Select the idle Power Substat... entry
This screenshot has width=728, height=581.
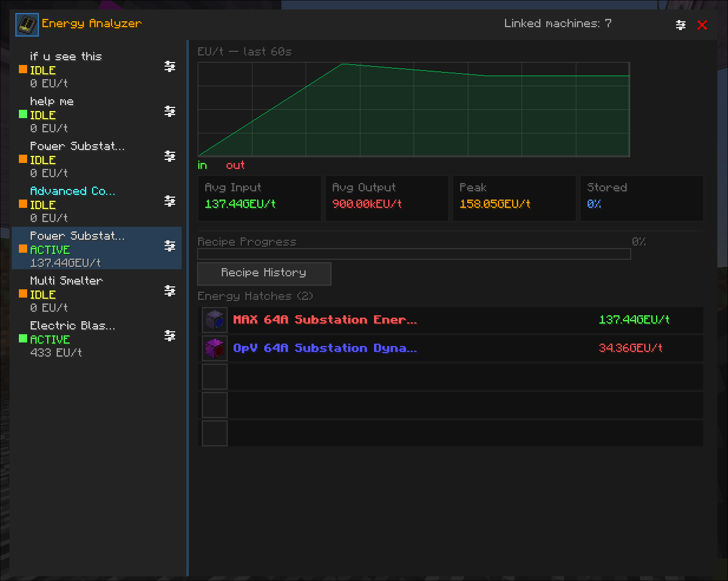[x=97, y=159]
